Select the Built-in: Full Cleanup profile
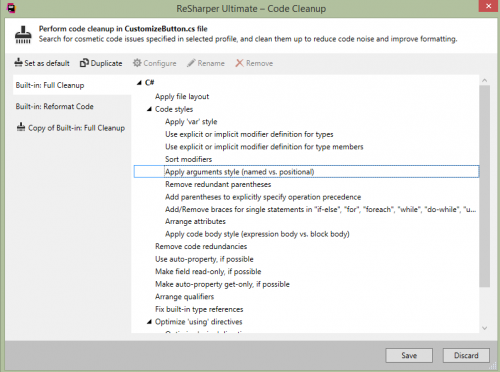Viewport: 500px width, 372px height. pos(72,85)
